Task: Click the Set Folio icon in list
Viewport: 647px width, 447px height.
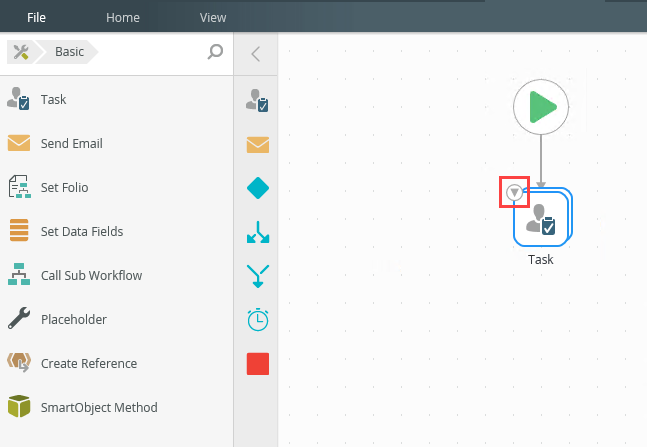Action: pyautogui.click(x=19, y=187)
